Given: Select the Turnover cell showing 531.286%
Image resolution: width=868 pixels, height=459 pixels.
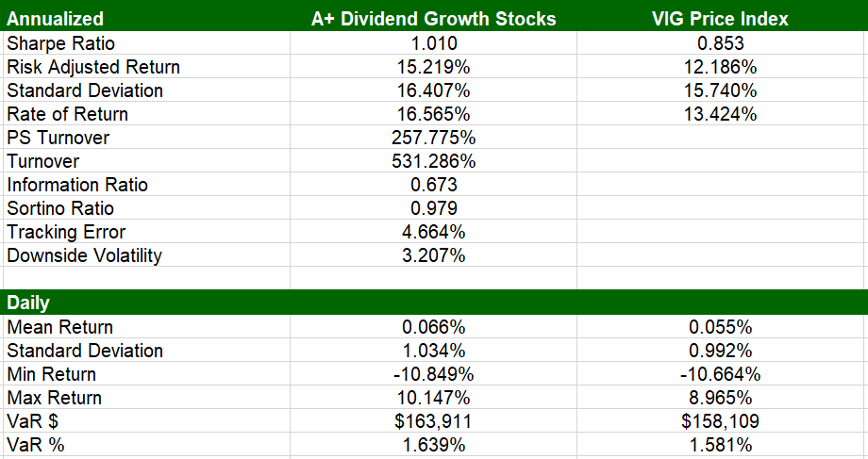Looking at the screenshot, I should (434, 161).
